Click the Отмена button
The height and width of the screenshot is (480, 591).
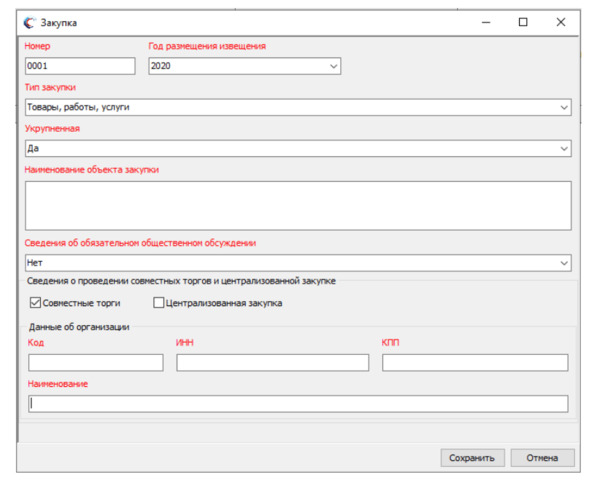click(542, 458)
